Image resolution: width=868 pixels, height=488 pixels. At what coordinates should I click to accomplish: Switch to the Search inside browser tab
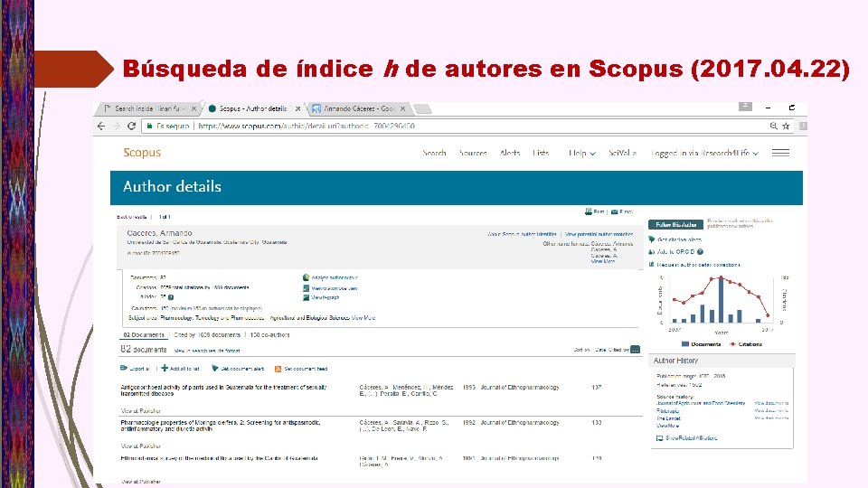[x=146, y=109]
